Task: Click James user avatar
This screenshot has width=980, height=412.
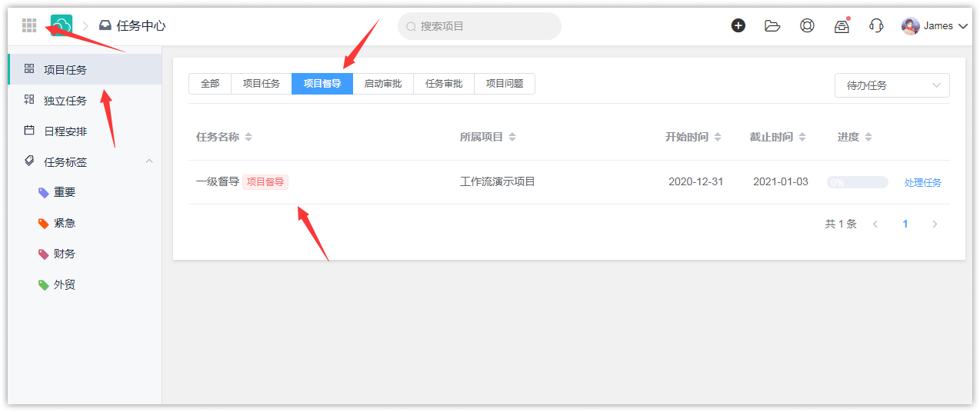Action: coord(911,26)
